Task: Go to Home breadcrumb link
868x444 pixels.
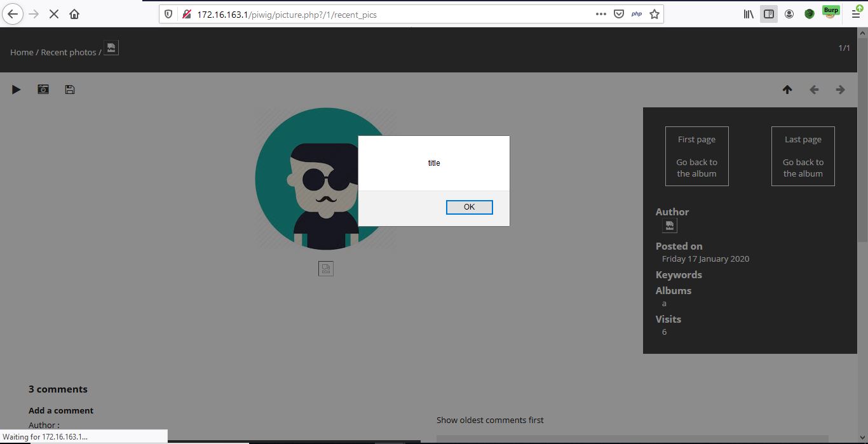Action: click(x=22, y=52)
